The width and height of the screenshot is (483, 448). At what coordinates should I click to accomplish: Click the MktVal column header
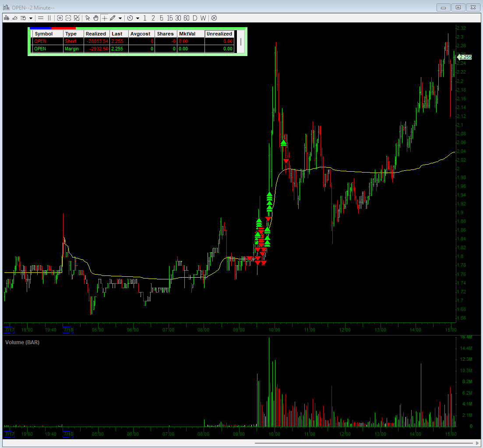click(x=190, y=34)
